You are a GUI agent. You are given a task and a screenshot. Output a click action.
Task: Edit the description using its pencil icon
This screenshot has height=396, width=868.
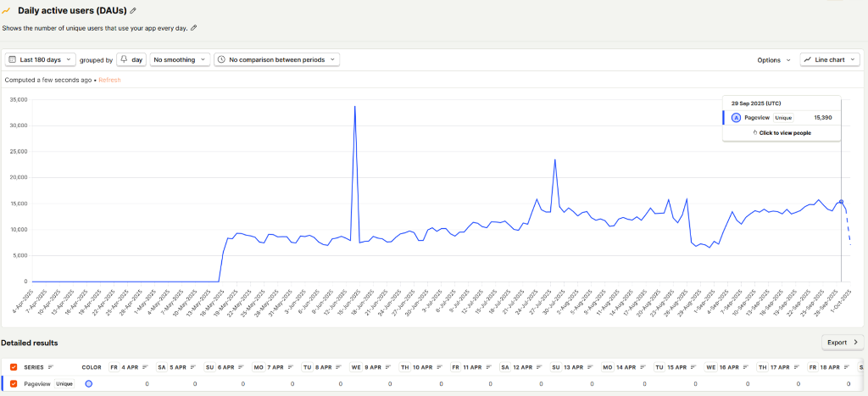coord(194,28)
